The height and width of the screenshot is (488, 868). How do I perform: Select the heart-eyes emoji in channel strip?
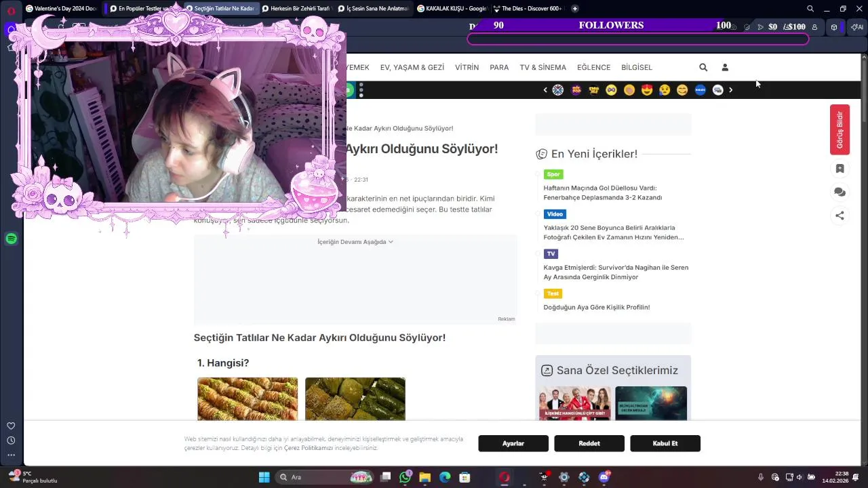click(x=647, y=89)
